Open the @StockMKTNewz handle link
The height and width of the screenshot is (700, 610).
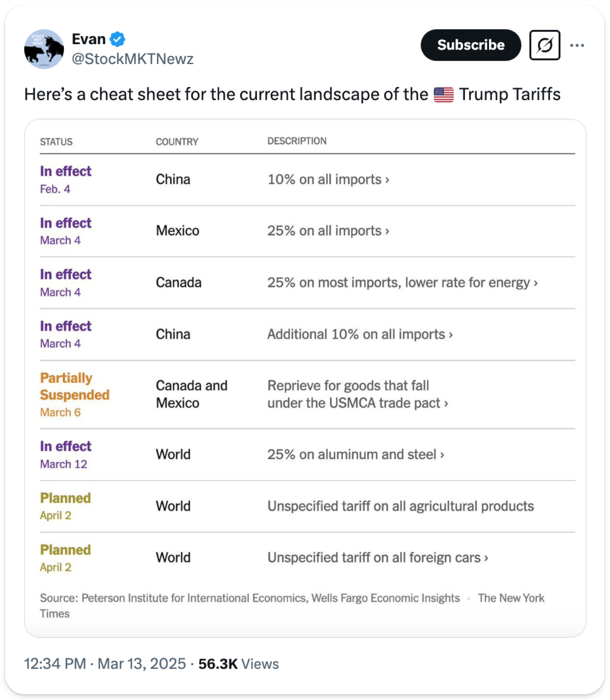133,59
